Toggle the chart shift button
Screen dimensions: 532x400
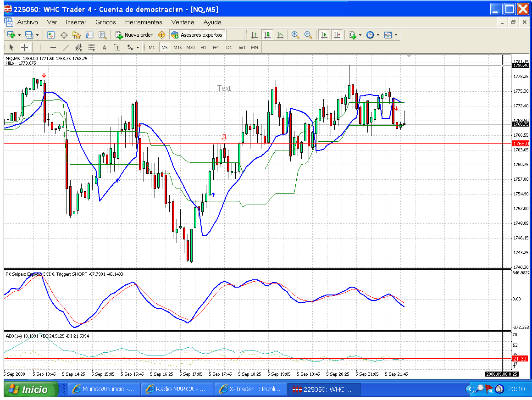tap(337, 35)
